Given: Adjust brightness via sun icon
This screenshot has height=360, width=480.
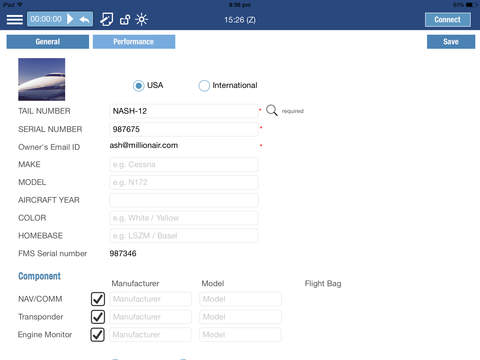Looking at the screenshot, I should (142, 19).
